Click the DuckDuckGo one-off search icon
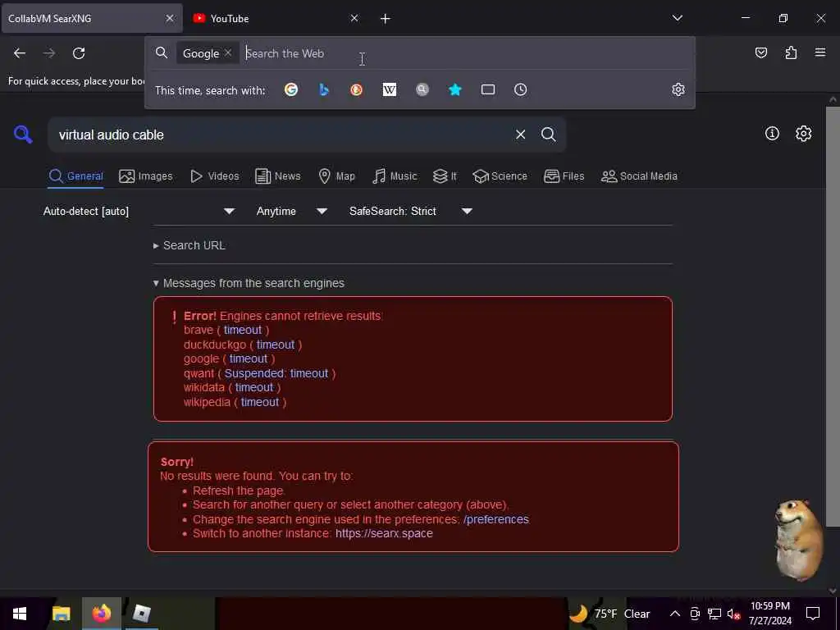The image size is (840, 630). pos(356,89)
